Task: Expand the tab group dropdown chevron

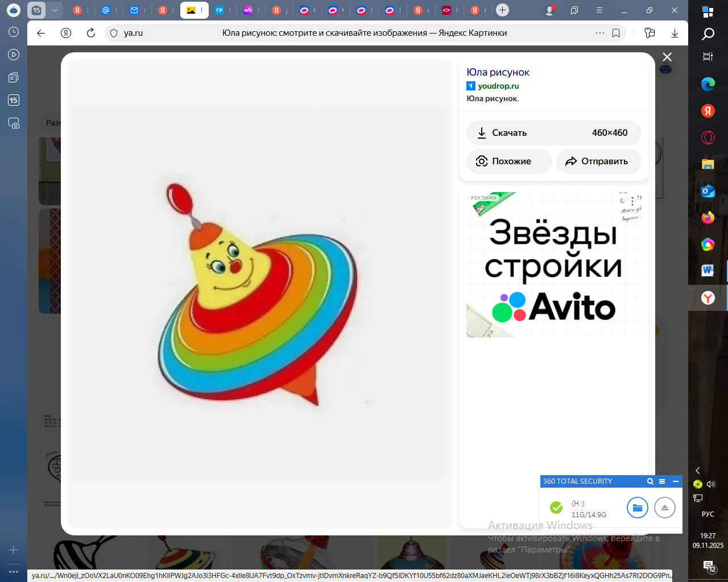Action: [55, 10]
